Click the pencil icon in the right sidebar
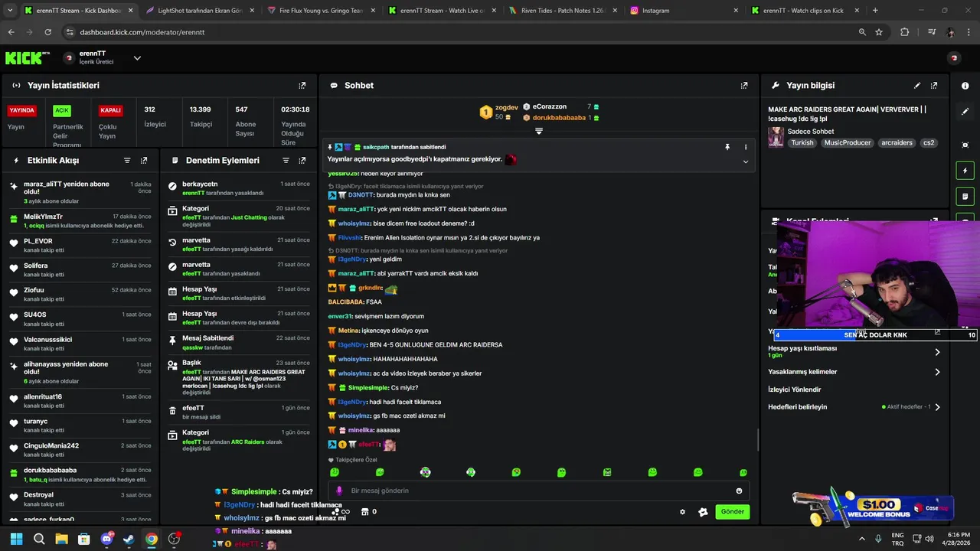The height and width of the screenshot is (551, 980). click(965, 112)
